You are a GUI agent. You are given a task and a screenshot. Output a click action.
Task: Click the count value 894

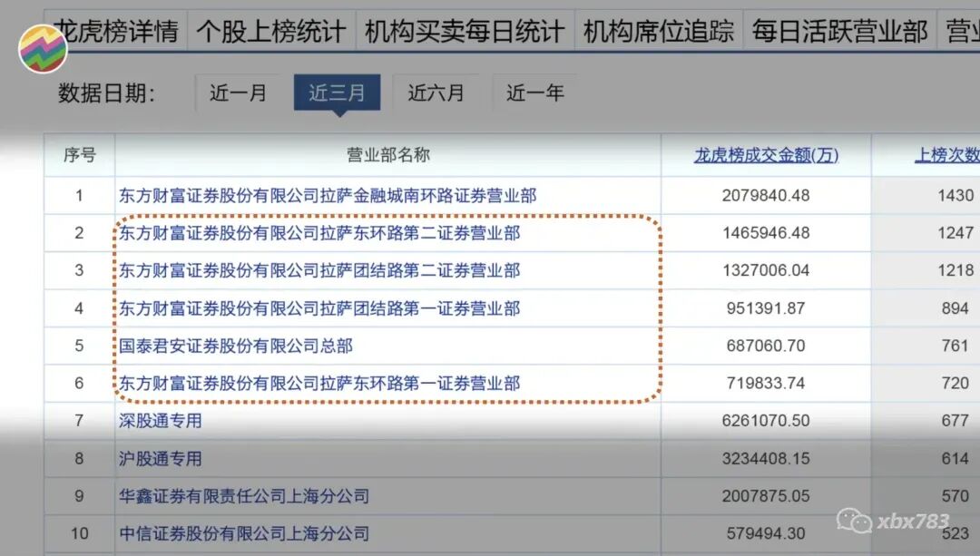[955, 308]
